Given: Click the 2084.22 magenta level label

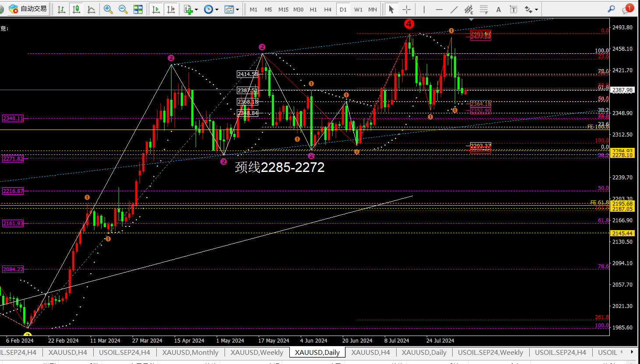Looking at the screenshot, I should pyautogui.click(x=13, y=269).
